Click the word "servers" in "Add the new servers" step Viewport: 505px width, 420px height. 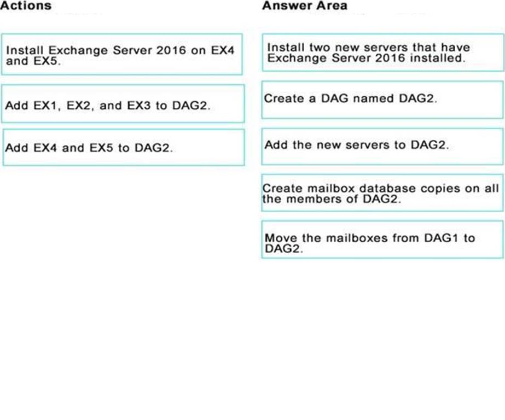point(364,145)
